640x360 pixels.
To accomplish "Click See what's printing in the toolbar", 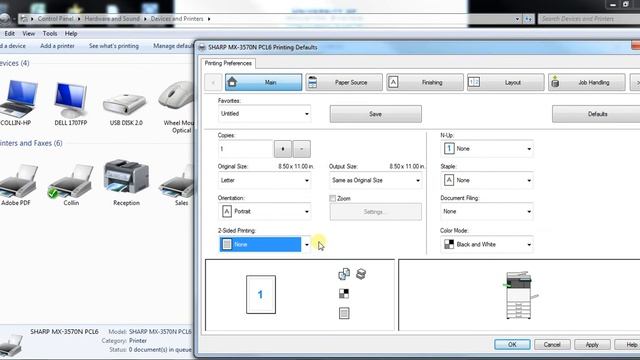I will click(x=114, y=46).
